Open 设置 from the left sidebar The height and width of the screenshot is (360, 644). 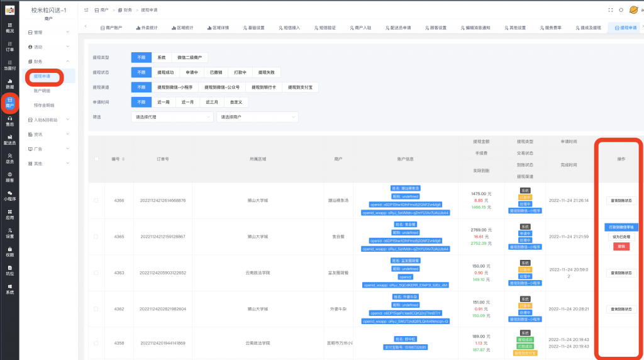coord(9,233)
